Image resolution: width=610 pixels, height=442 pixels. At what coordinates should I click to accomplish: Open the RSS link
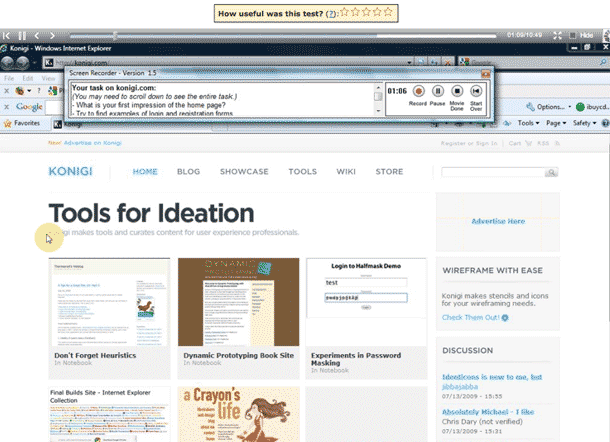point(549,144)
